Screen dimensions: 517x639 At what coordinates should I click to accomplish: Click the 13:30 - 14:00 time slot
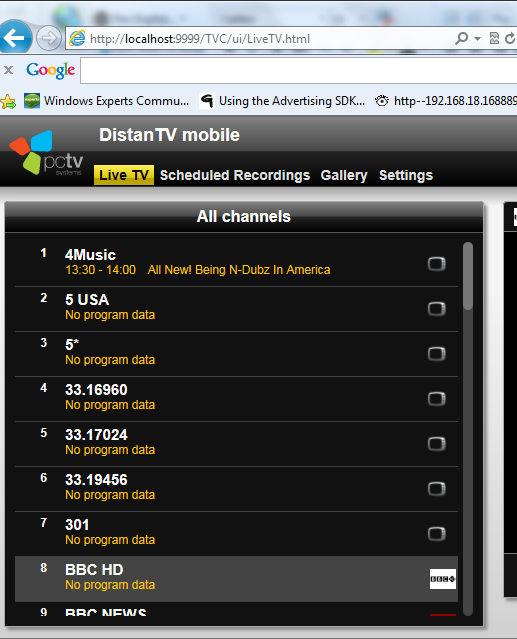pos(101,270)
